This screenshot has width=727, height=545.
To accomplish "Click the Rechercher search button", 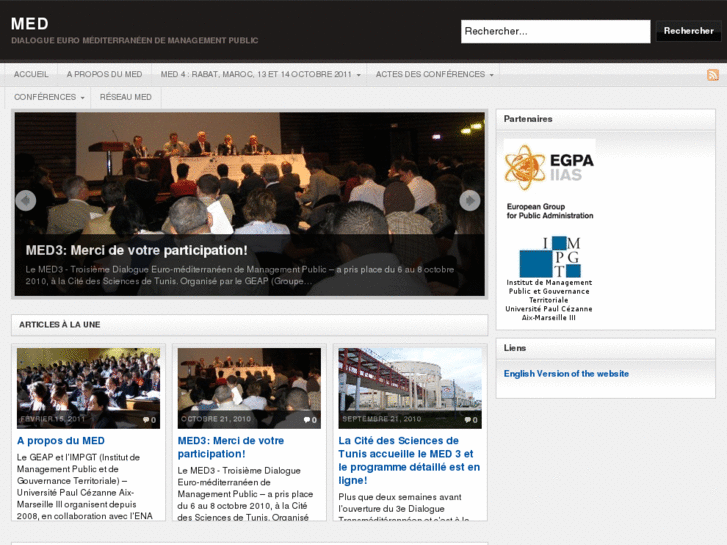I will coord(689,31).
